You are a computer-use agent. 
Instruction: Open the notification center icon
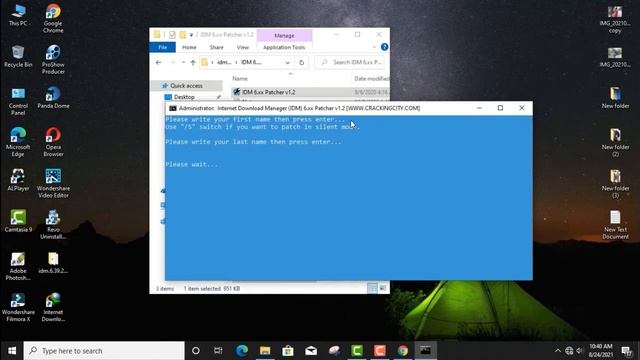click(627, 351)
